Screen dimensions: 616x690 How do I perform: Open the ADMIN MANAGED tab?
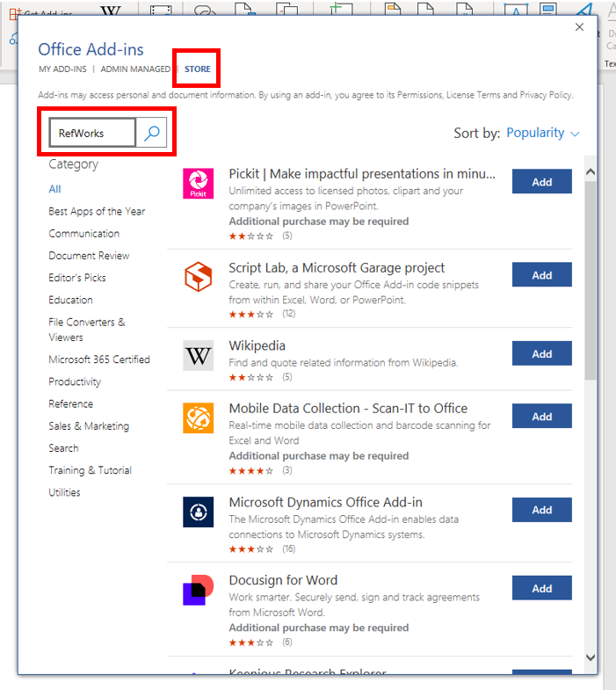pos(135,69)
